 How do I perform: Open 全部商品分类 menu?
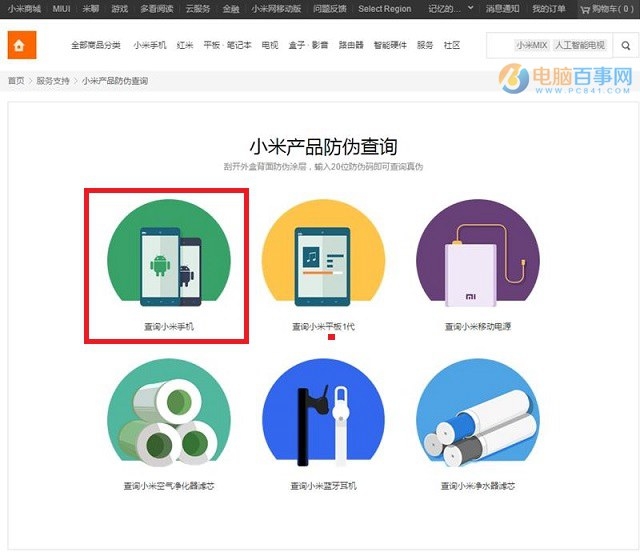pos(96,45)
